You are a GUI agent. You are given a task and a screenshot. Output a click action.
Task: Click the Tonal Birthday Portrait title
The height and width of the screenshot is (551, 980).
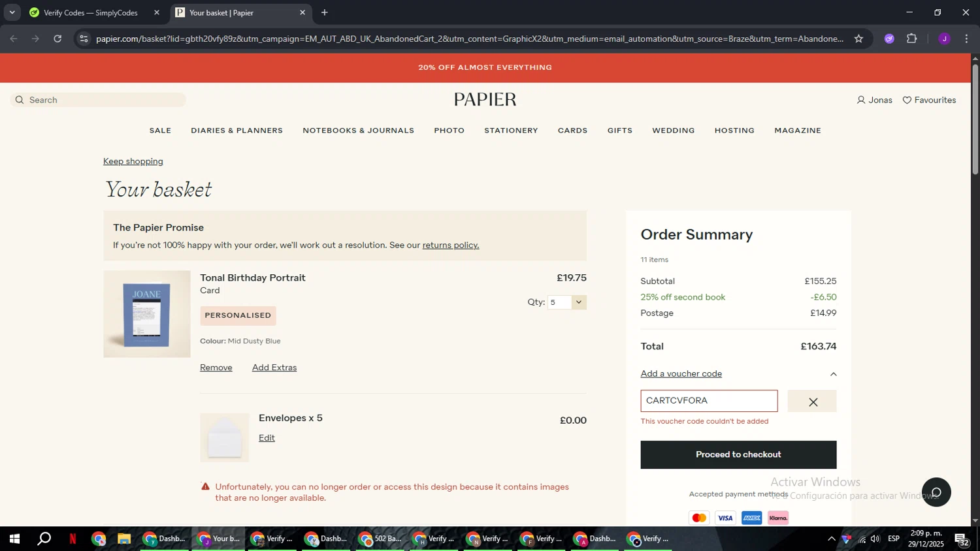click(x=253, y=278)
